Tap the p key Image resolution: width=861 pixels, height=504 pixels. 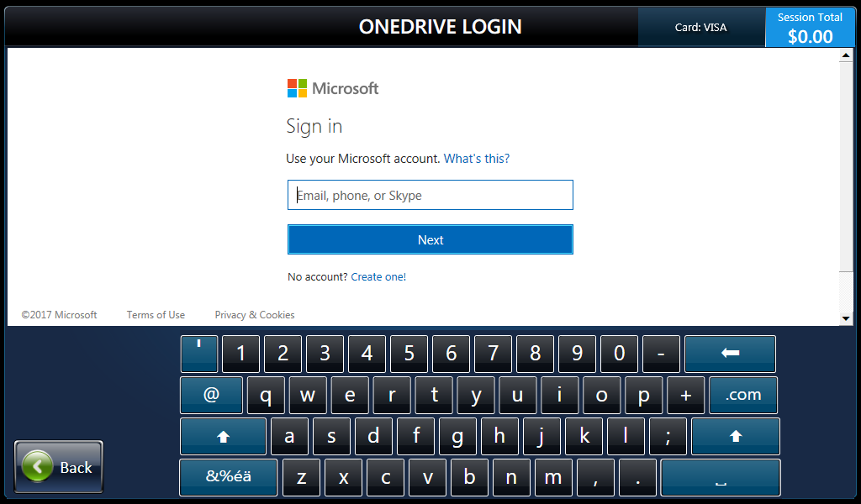[x=643, y=395]
